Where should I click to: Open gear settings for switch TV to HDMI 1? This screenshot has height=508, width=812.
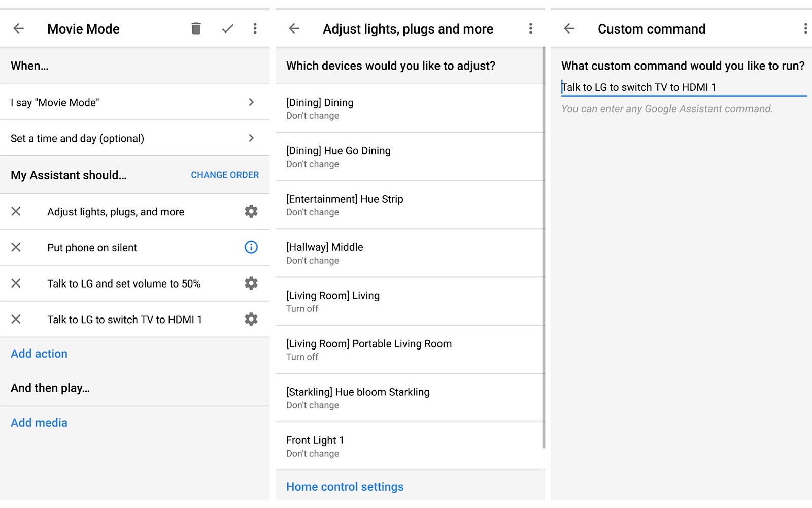[x=251, y=320]
